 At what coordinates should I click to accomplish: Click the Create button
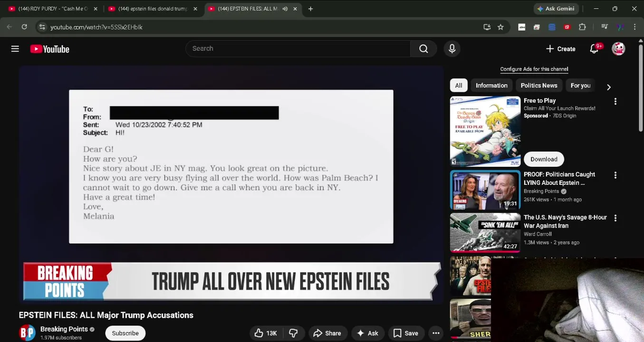click(561, 48)
